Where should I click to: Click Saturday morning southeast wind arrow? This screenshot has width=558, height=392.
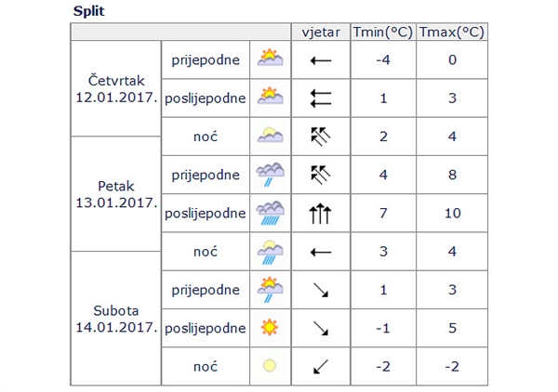click(x=321, y=290)
